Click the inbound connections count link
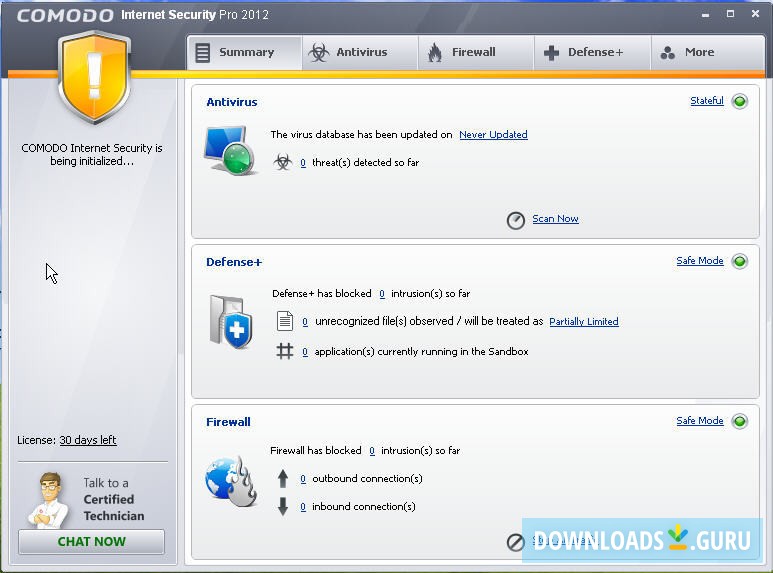 click(x=303, y=507)
